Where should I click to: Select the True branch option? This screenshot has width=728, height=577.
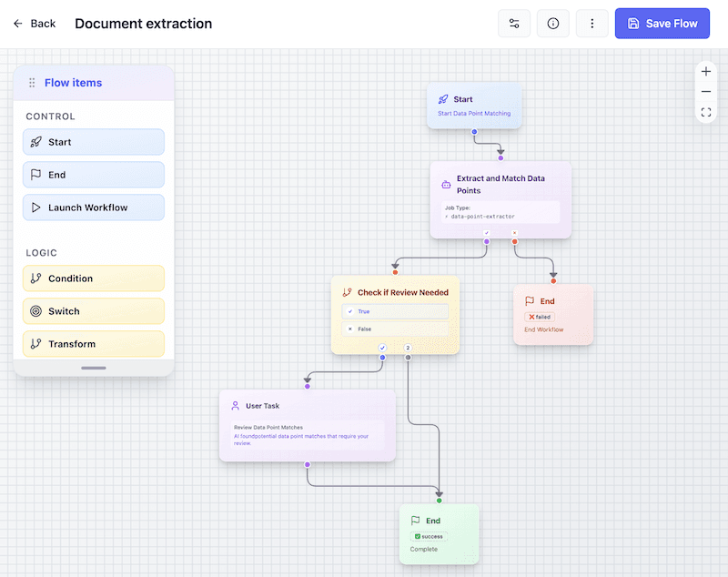(x=395, y=312)
